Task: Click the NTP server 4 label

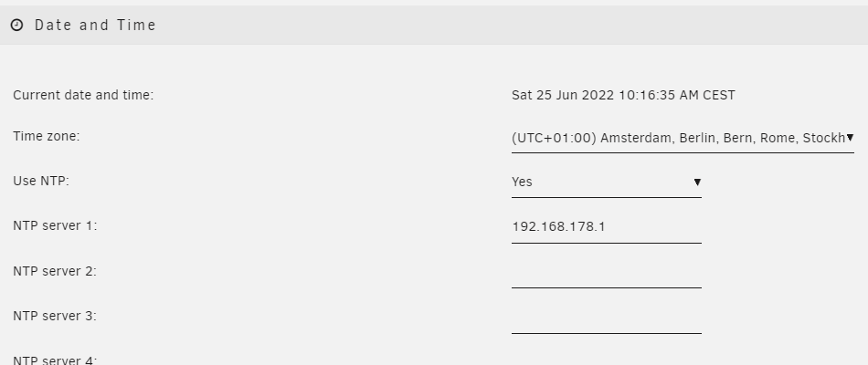Action: click(x=55, y=360)
